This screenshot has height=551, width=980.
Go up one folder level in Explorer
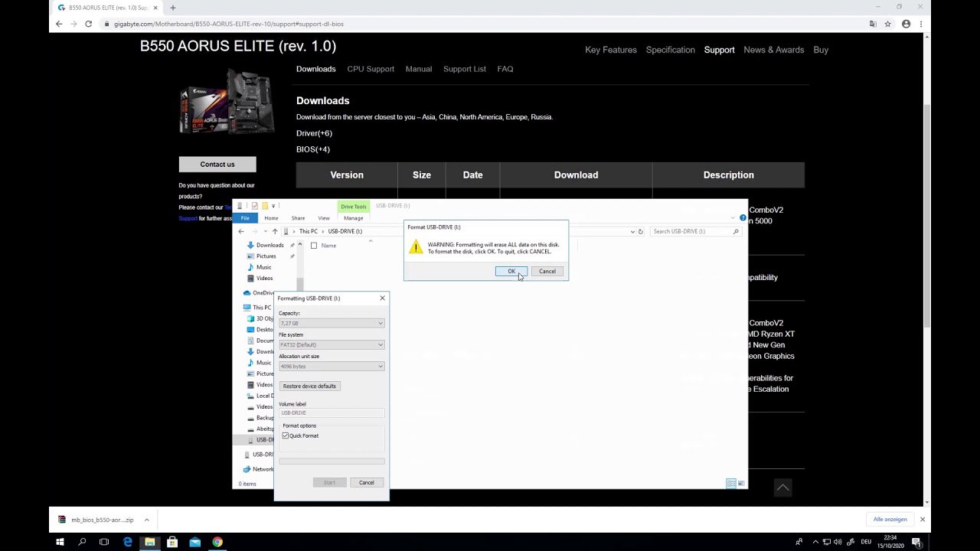click(275, 231)
